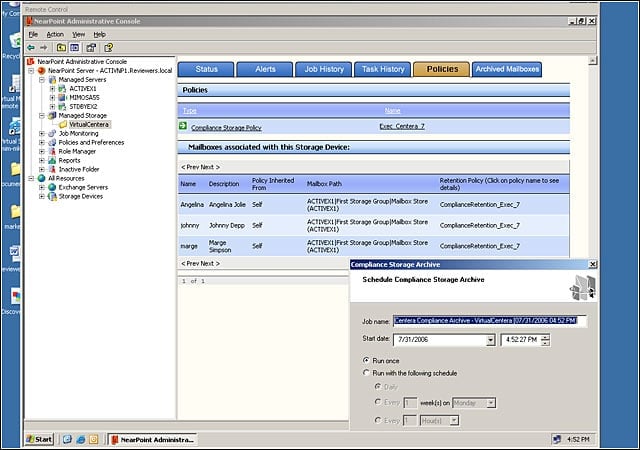Click the Exchange Servers icon
Viewport: 640px width, 450px height.
tap(52, 187)
